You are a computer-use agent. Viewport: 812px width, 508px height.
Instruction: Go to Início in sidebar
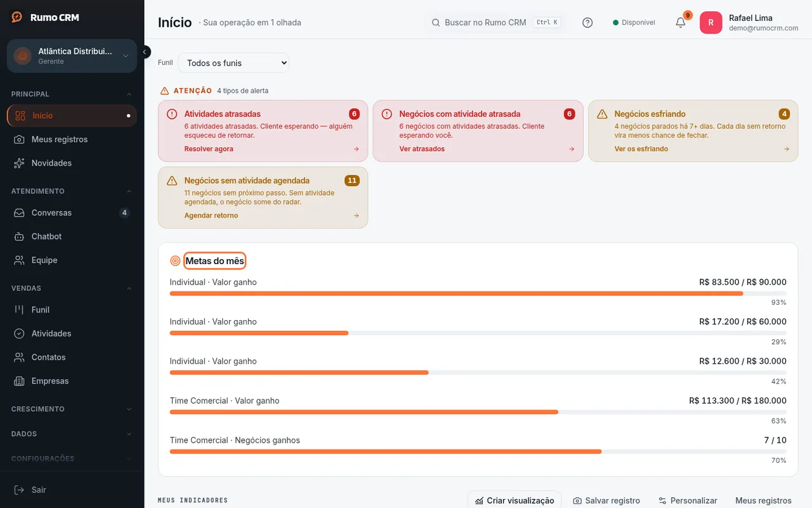pyautogui.click(x=72, y=116)
